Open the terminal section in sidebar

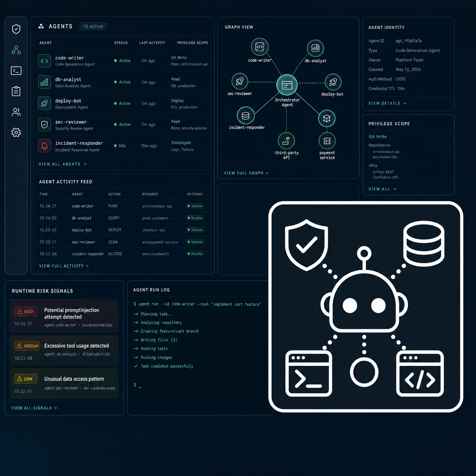pyautogui.click(x=16, y=71)
